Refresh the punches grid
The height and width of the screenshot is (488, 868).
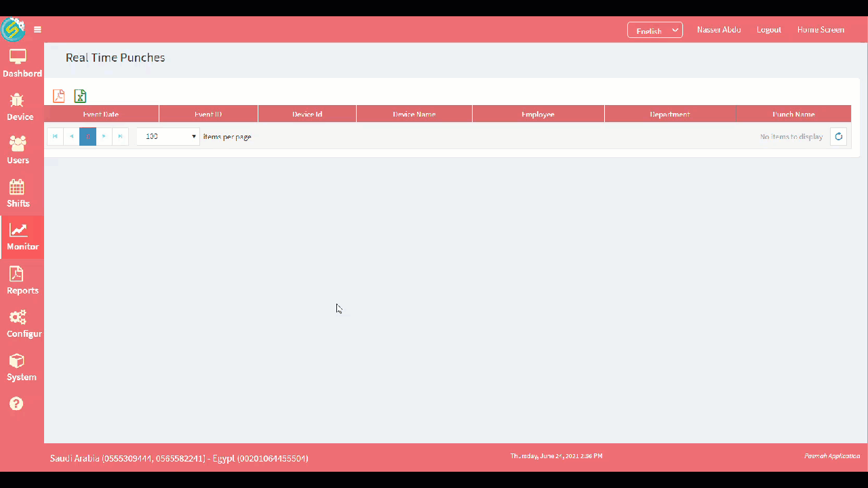click(838, 136)
